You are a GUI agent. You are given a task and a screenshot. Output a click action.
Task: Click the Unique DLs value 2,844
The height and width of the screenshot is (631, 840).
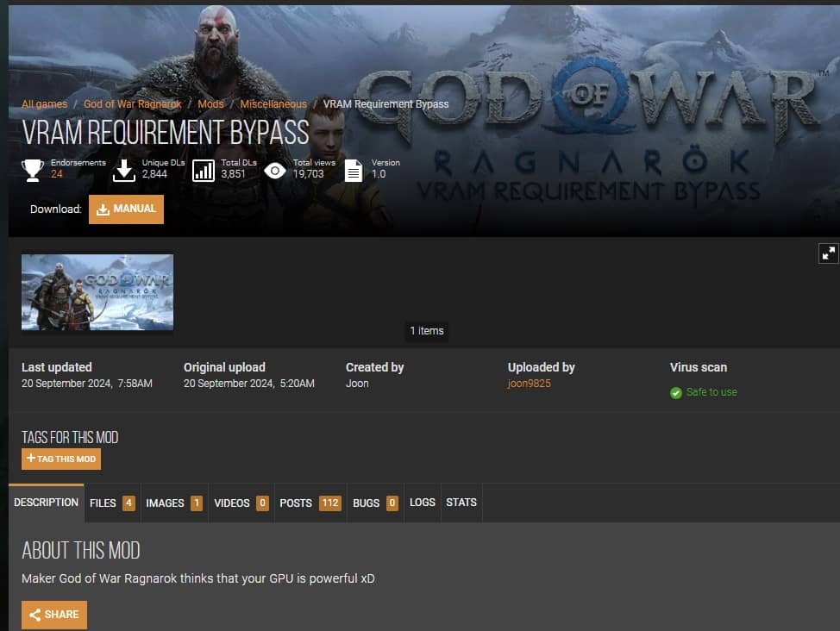(x=154, y=174)
